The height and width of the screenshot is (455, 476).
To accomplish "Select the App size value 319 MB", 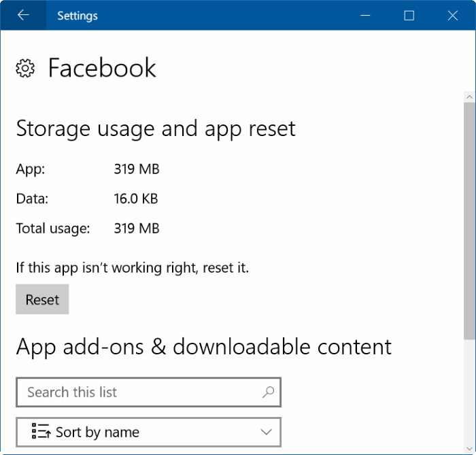I will coord(137,169).
